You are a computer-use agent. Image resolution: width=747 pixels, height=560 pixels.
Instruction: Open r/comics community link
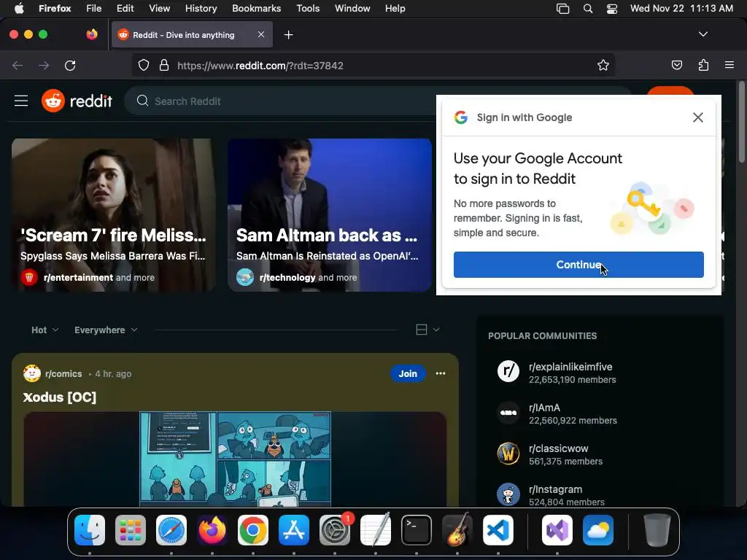[63, 374]
